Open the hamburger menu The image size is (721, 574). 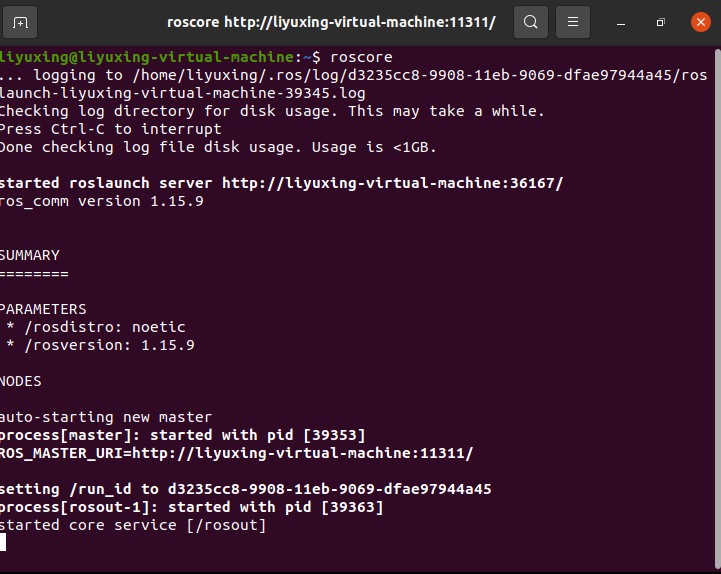click(x=572, y=22)
